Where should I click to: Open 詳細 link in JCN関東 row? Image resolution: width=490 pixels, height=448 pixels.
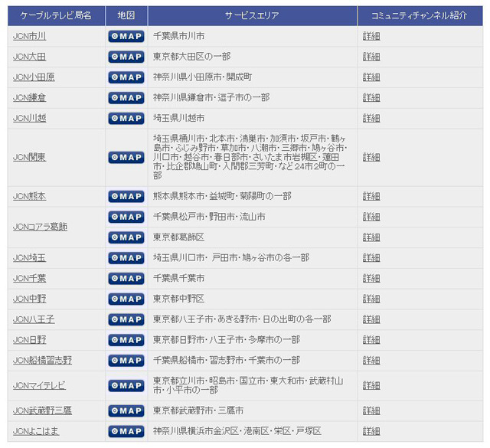[x=371, y=157]
